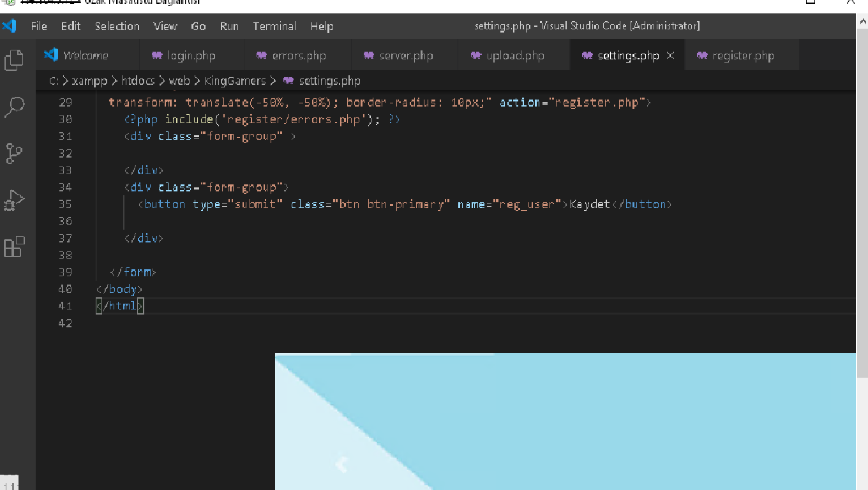This screenshot has height=490, width=868.
Task: Click line number 29 in gutter
Action: [x=65, y=102]
